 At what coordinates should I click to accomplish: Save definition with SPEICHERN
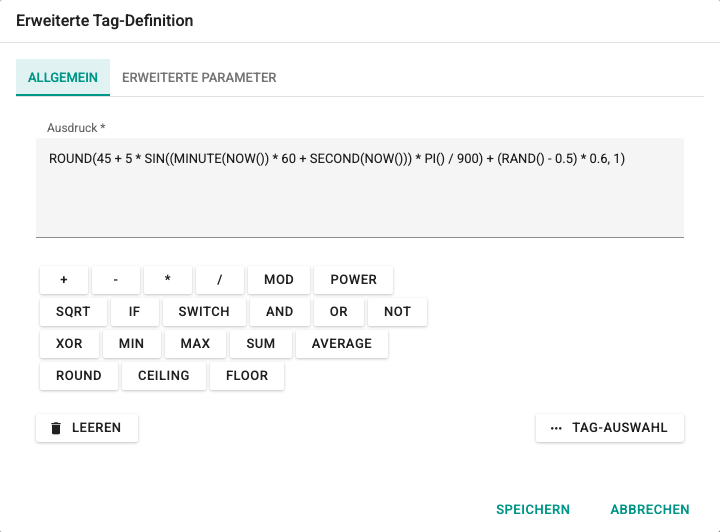coord(533,510)
